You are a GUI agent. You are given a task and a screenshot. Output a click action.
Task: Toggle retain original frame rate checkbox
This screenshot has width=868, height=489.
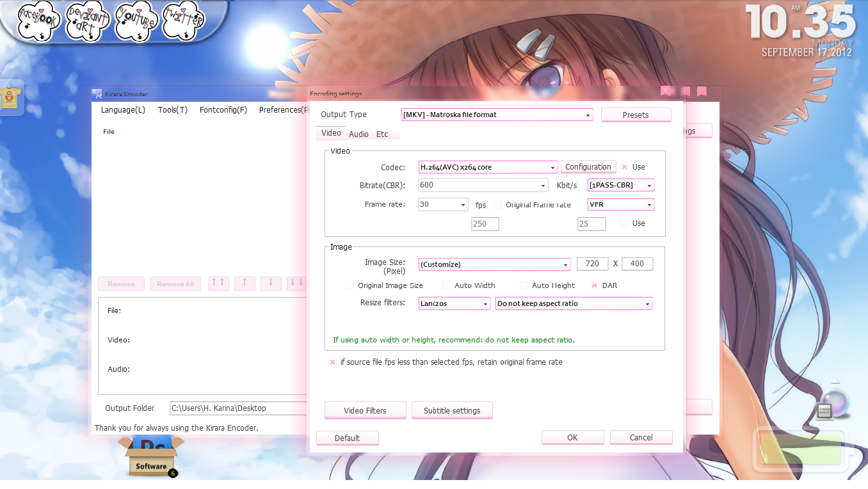332,362
